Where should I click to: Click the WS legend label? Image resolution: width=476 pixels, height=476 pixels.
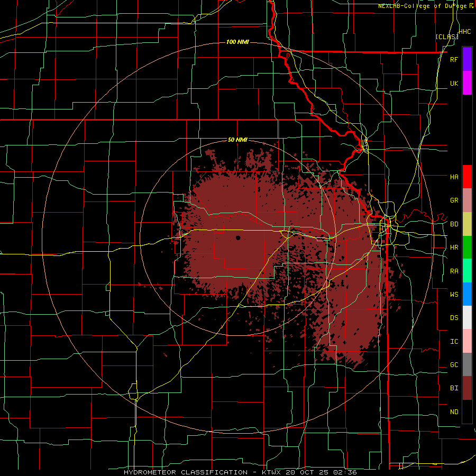(454, 295)
